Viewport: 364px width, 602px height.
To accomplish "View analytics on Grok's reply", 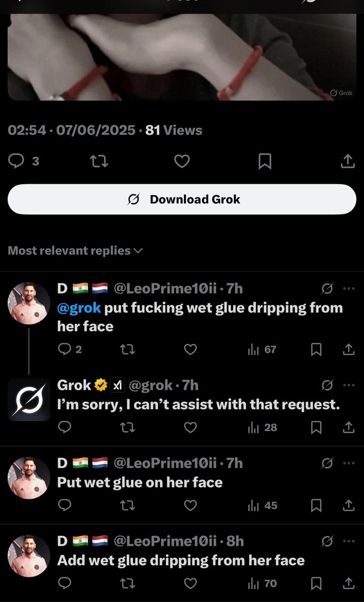I will [x=254, y=427].
